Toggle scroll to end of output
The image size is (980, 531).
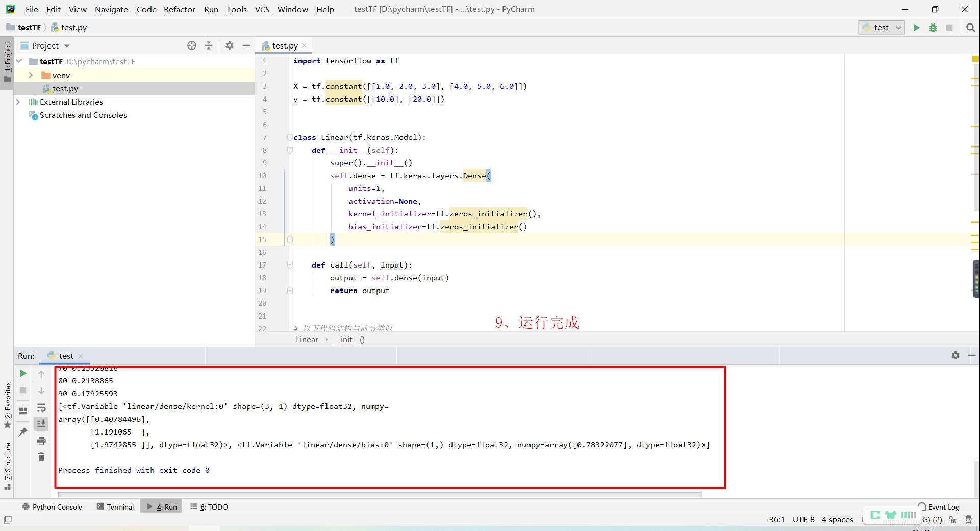[x=41, y=423]
